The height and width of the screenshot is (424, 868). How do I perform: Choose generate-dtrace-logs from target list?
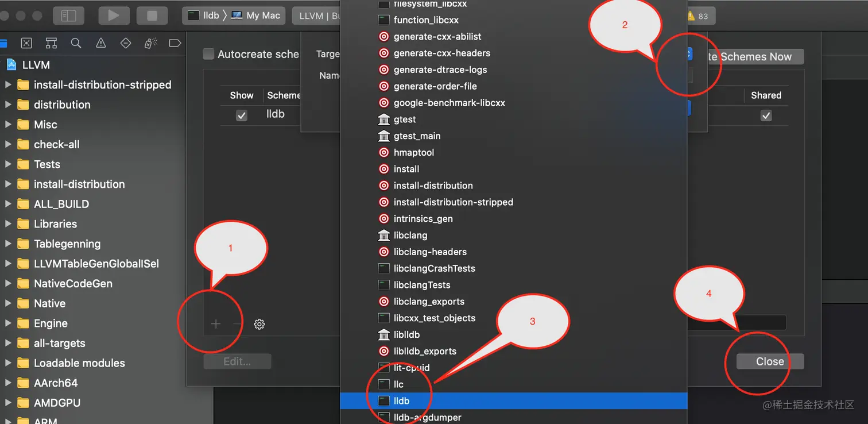(x=514, y=70)
